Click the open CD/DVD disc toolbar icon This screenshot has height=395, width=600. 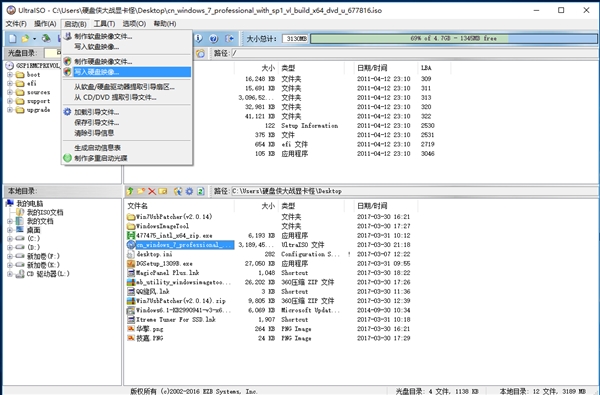tap(46, 38)
